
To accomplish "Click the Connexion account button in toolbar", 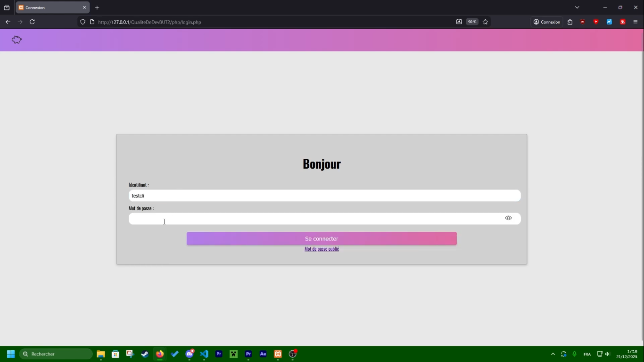I will pyautogui.click(x=547, y=22).
